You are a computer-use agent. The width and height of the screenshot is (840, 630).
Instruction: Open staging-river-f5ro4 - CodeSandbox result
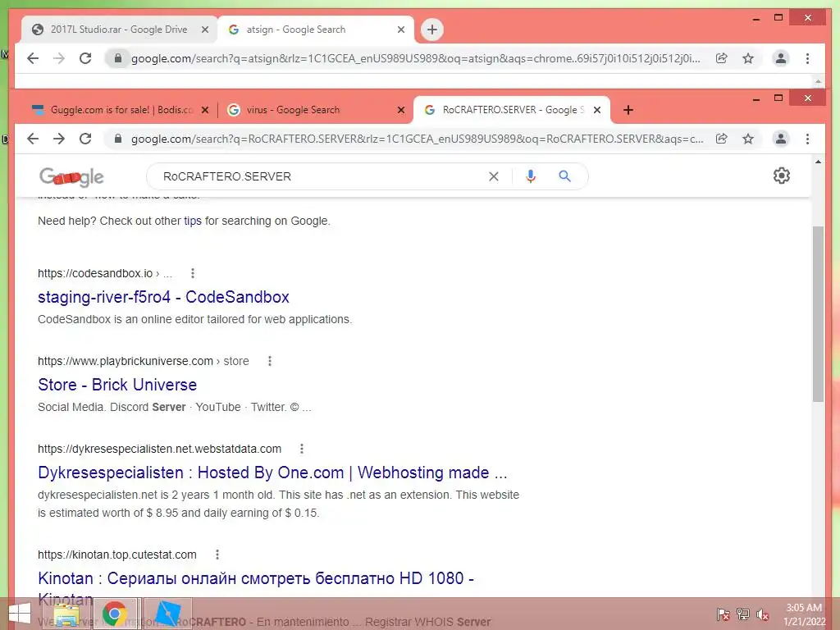pyautogui.click(x=163, y=297)
